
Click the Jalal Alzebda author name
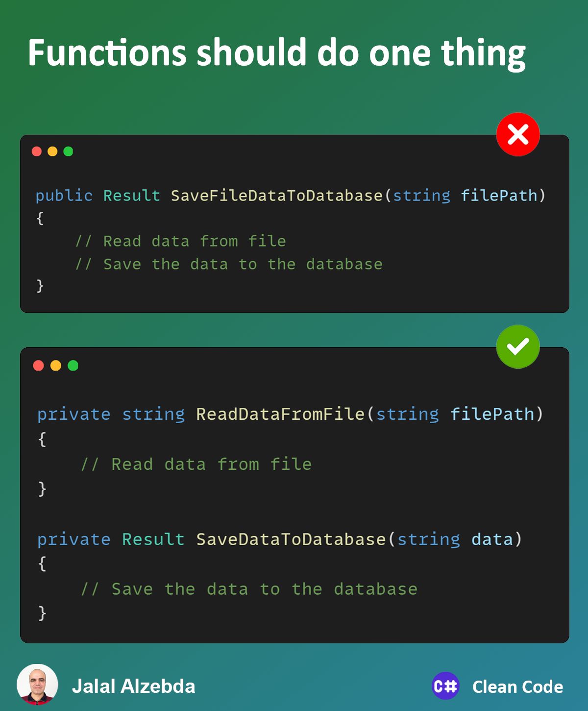pos(134,686)
